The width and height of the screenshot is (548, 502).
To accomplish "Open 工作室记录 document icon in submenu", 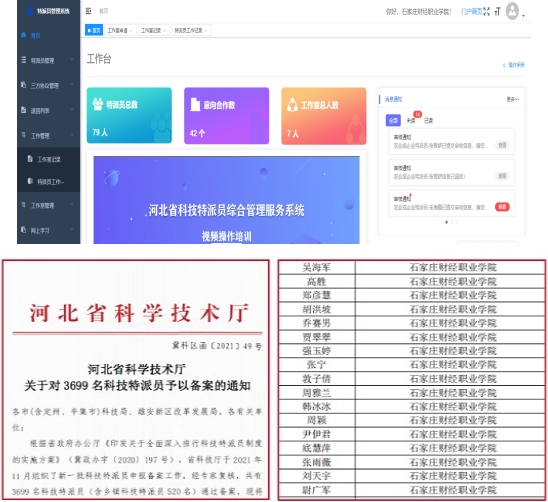I will point(30,159).
